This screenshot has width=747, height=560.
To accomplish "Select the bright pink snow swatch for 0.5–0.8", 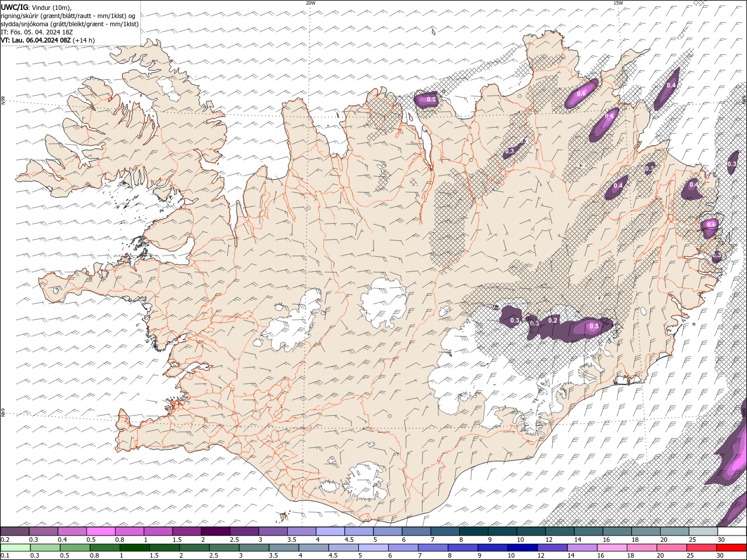I will 101,531.
